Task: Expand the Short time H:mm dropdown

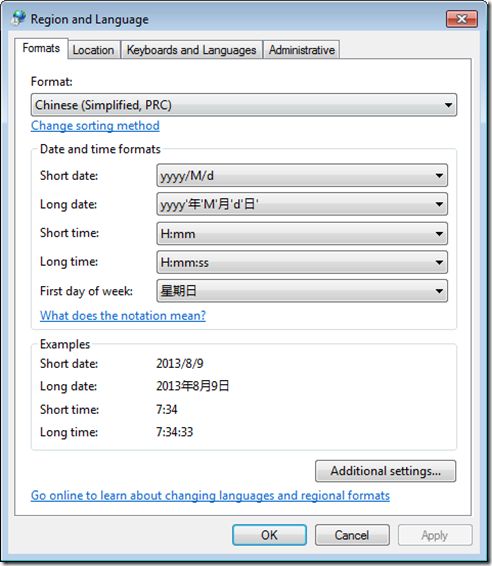Action: pos(302,234)
